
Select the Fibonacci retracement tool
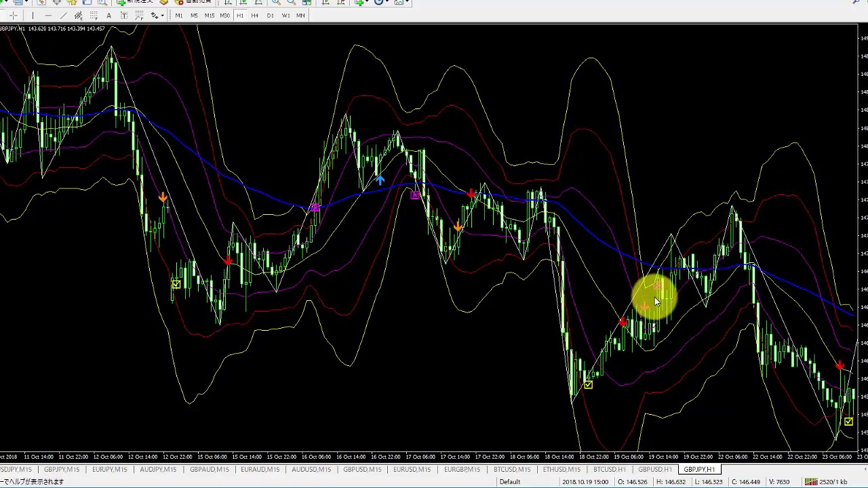pos(94,16)
